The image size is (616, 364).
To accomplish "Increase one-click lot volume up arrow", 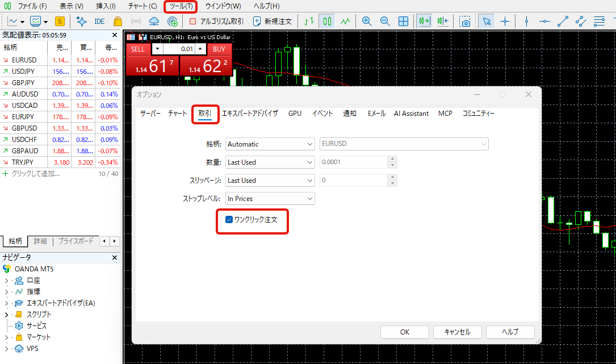I will click(200, 49).
